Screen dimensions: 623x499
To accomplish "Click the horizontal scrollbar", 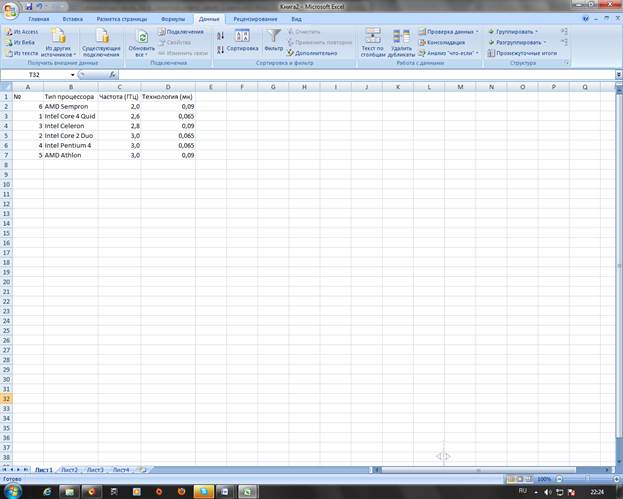I will pyautogui.click(x=478, y=470).
